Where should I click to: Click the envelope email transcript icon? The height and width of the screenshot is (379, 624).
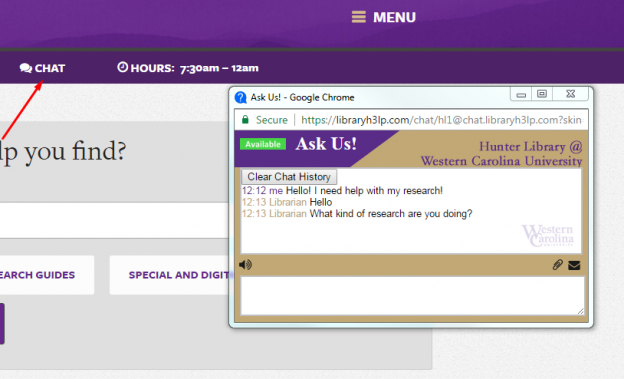(574, 265)
